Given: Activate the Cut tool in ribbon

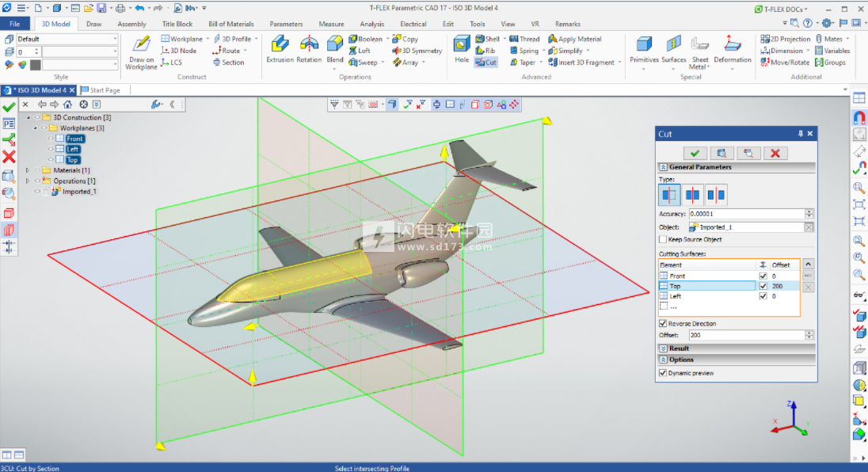Looking at the screenshot, I should pyautogui.click(x=485, y=63).
